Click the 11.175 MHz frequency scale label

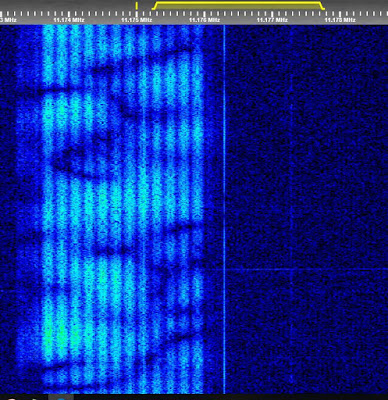click(137, 20)
